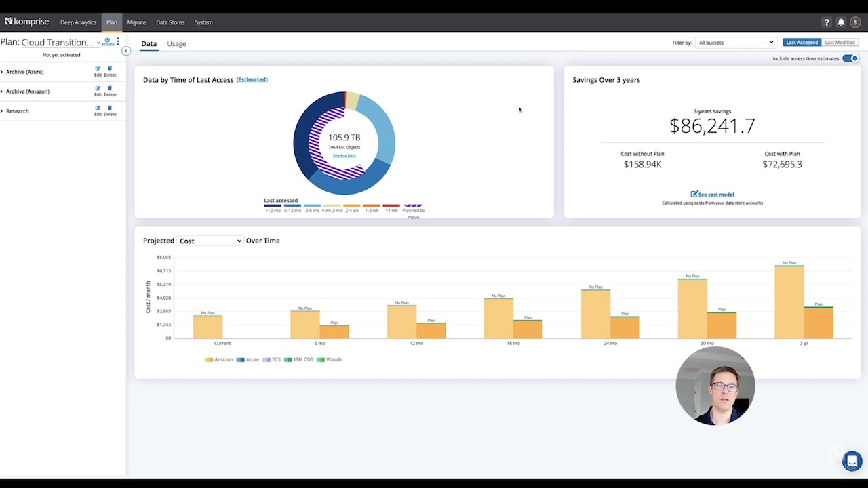Viewport: 868px width, 488px height.
Task: Open Deep Analytics menu
Action: 78,22
